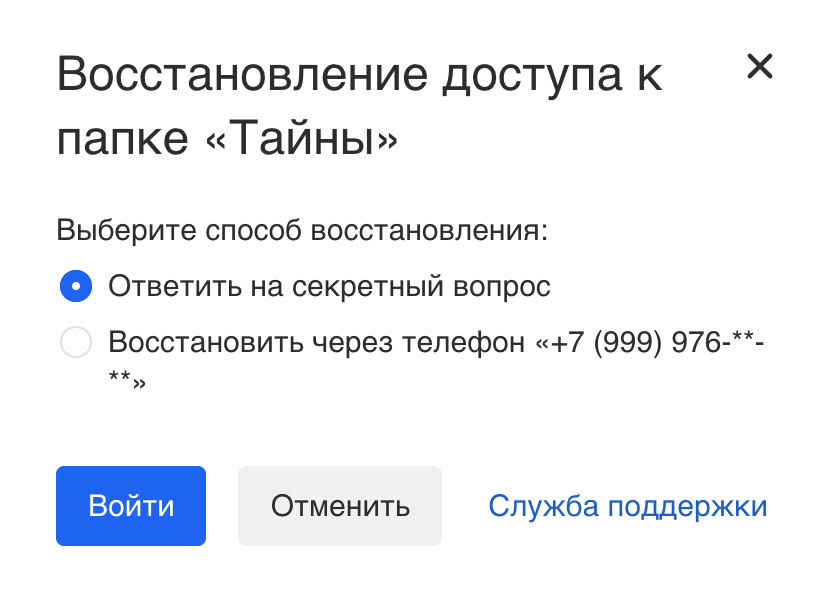Viewport: 822px width, 600px height.
Task: Choose recovery via phone number option
Action: point(76,342)
